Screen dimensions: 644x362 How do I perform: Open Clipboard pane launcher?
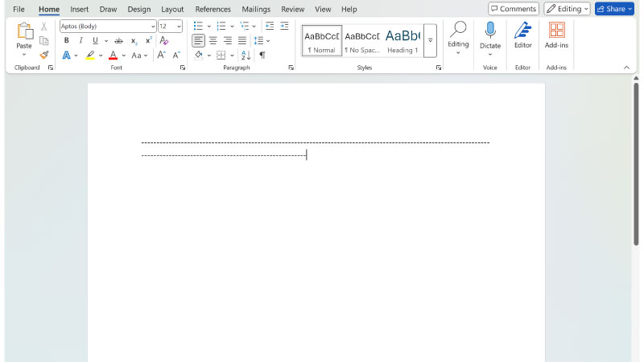(51, 68)
